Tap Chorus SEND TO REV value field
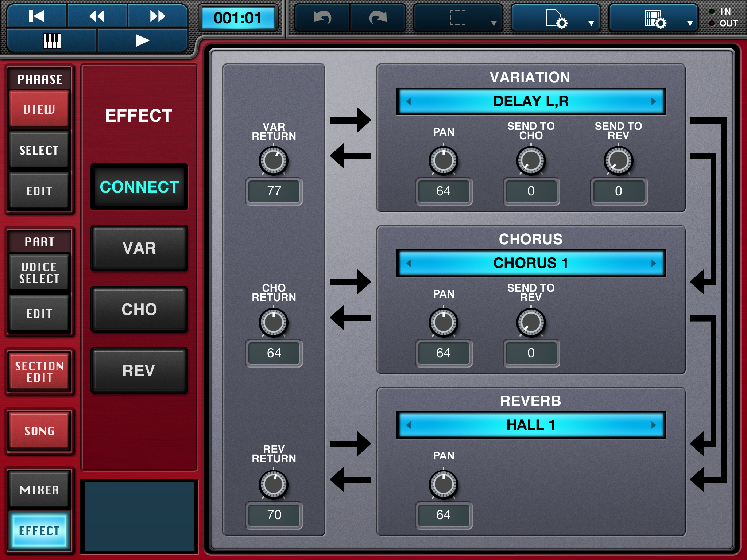 (531, 353)
